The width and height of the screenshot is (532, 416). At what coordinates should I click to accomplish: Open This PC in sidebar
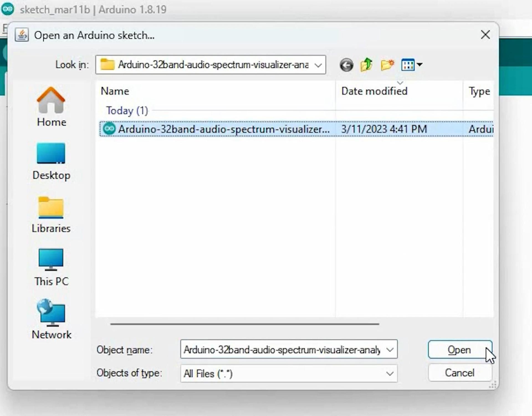[51, 268]
